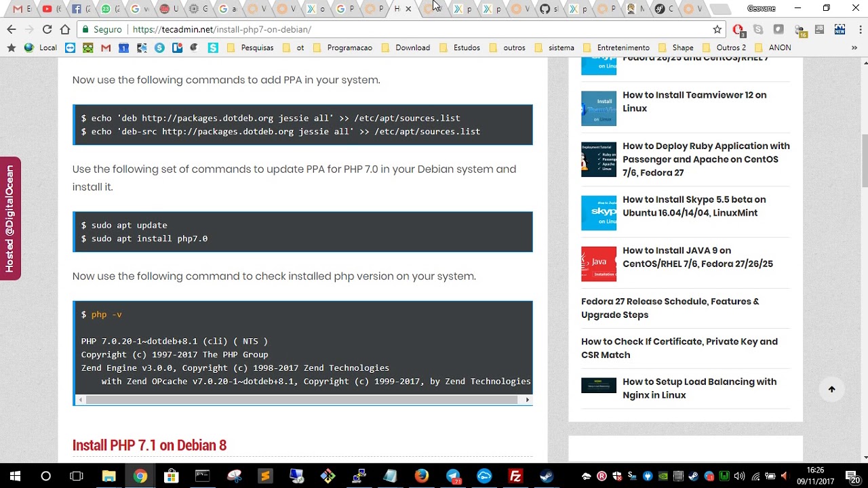Open the Entretenimento bookmark folder
Viewport: 868px width, 488px height.
tap(616, 47)
